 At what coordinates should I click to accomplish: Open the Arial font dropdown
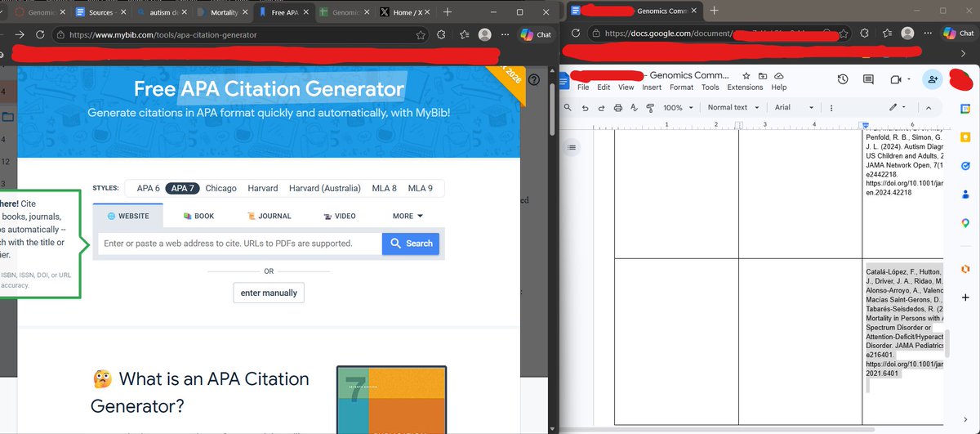coord(794,107)
